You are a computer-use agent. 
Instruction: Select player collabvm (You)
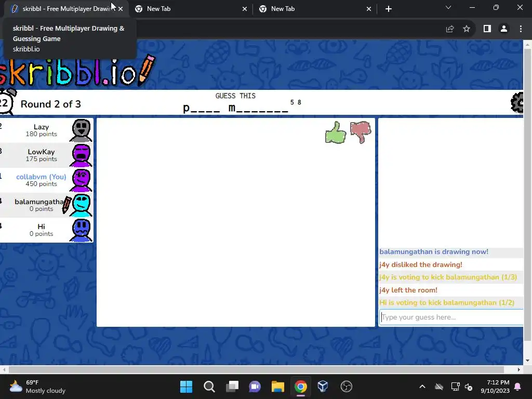[46, 180]
